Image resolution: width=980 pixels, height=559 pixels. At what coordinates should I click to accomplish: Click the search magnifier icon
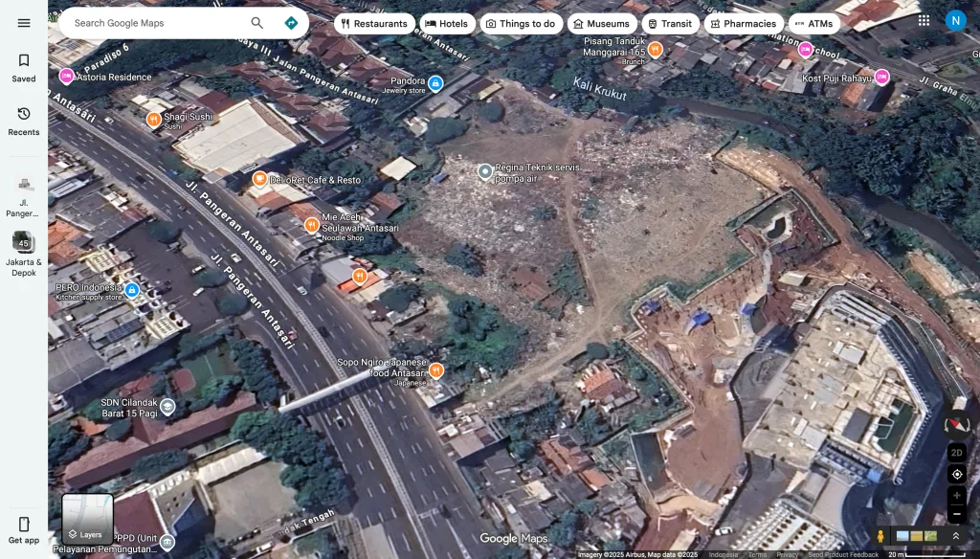click(x=256, y=22)
